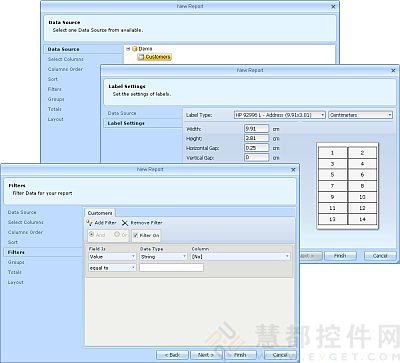The image size is (400, 363).
Task: Toggle the Filter On checkbox
Action: [136, 235]
